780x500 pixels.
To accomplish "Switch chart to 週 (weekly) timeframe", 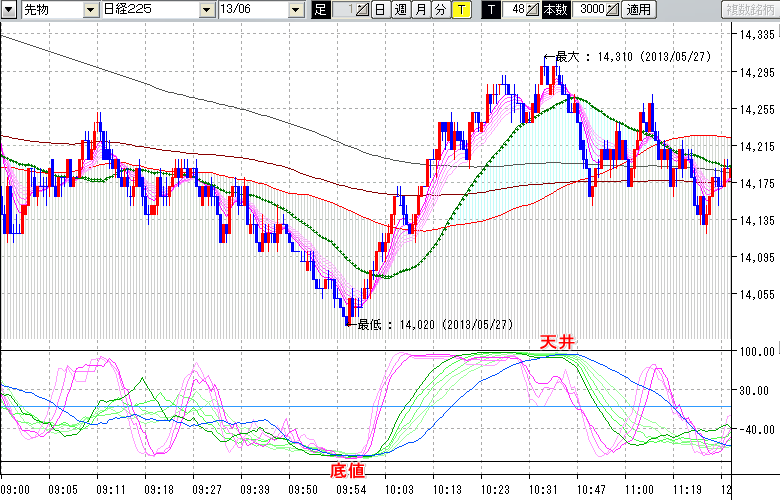I will tap(400, 10).
